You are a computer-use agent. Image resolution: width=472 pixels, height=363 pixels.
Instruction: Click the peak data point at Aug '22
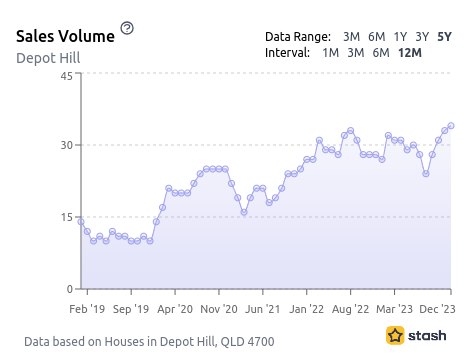pyautogui.click(x=350, y=131)
